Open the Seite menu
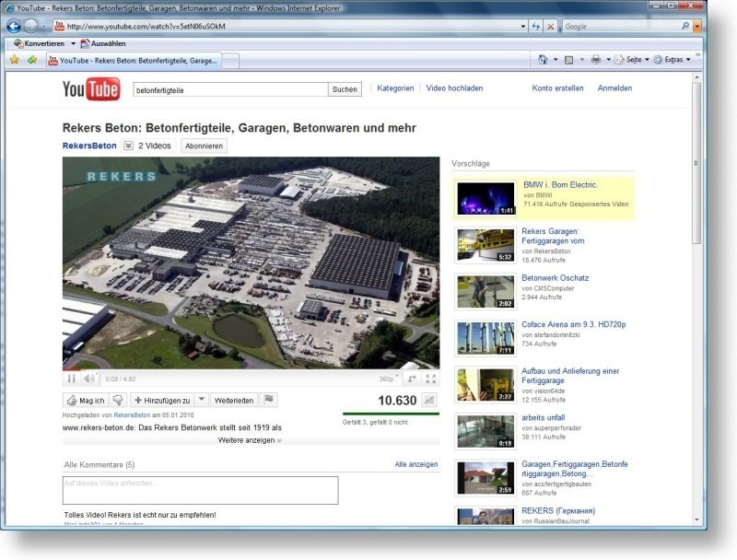 tap(632, 60)
